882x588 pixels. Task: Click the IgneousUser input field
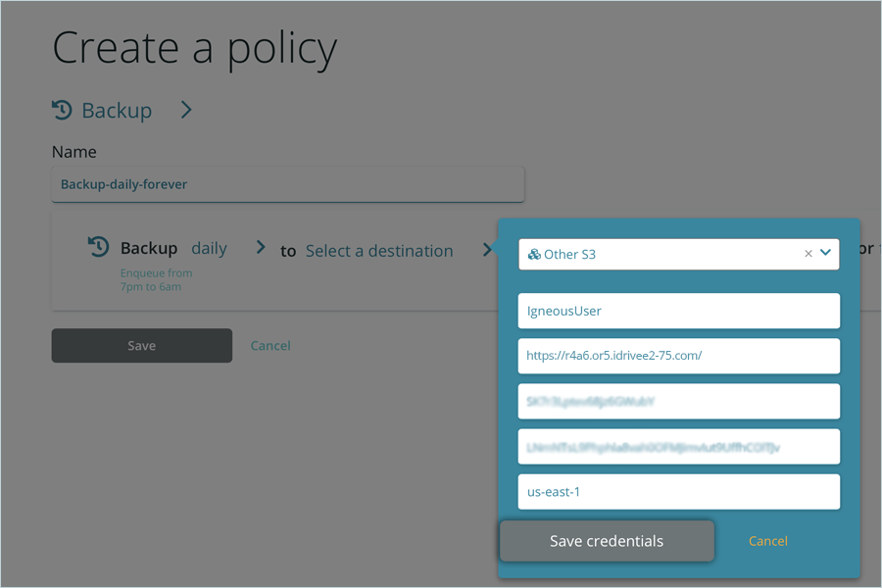pyautogui.click(x=678, y=311)
